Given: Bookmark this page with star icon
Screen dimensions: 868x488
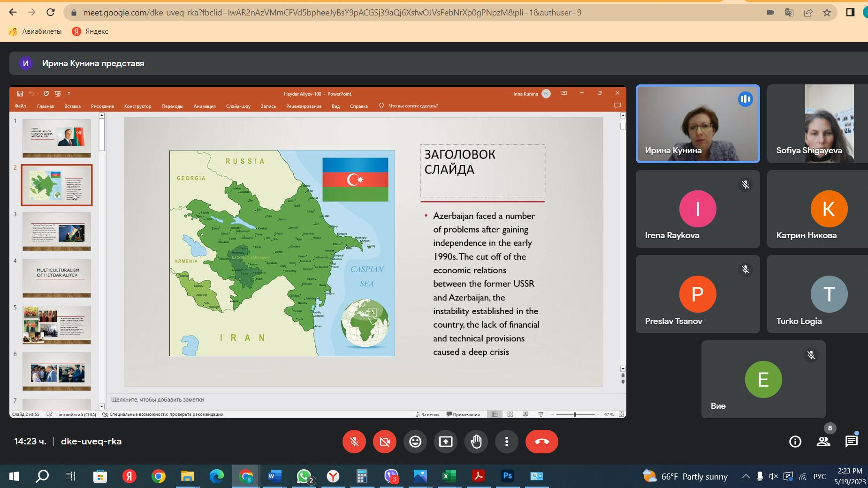Looking at the screenshot, I should (x=827, y=13).
